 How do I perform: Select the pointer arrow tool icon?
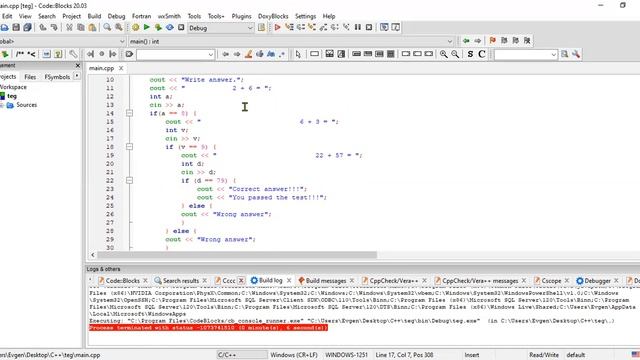(298, 54)
